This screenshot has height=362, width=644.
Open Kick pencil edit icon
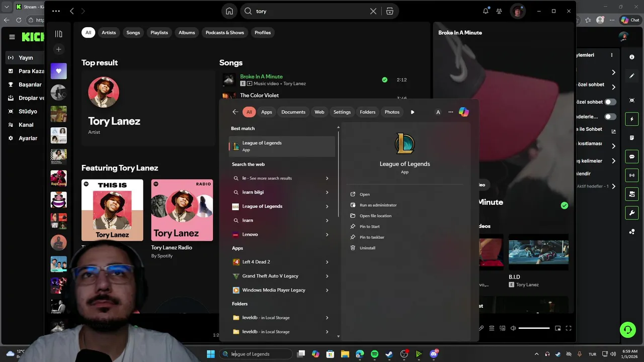click(x=632, y=76)
